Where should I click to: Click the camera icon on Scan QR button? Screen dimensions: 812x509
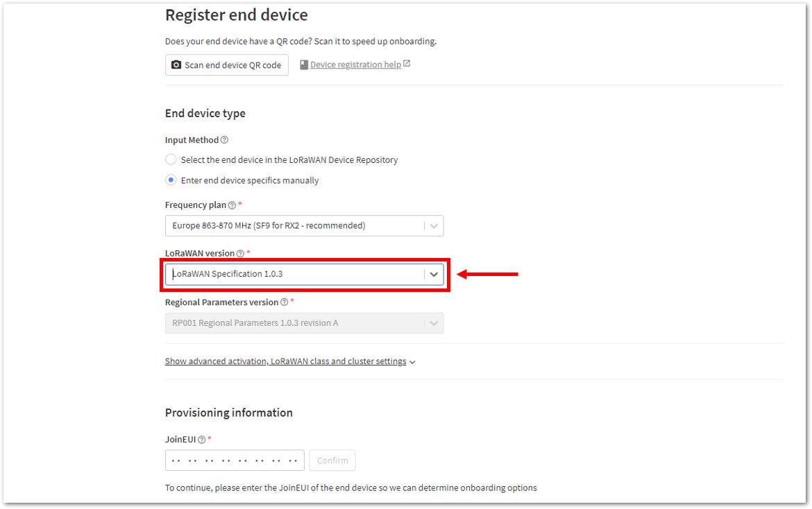[x=176, y=64]
